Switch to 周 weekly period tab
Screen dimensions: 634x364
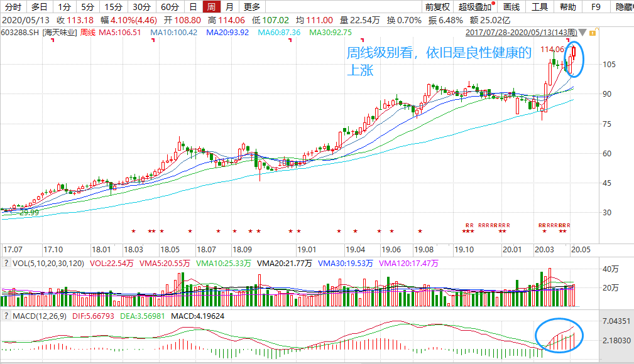[212, 8]
